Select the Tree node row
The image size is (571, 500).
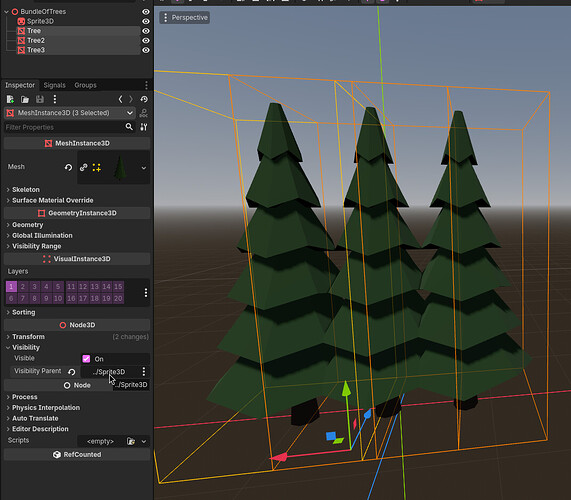[78, 31]
